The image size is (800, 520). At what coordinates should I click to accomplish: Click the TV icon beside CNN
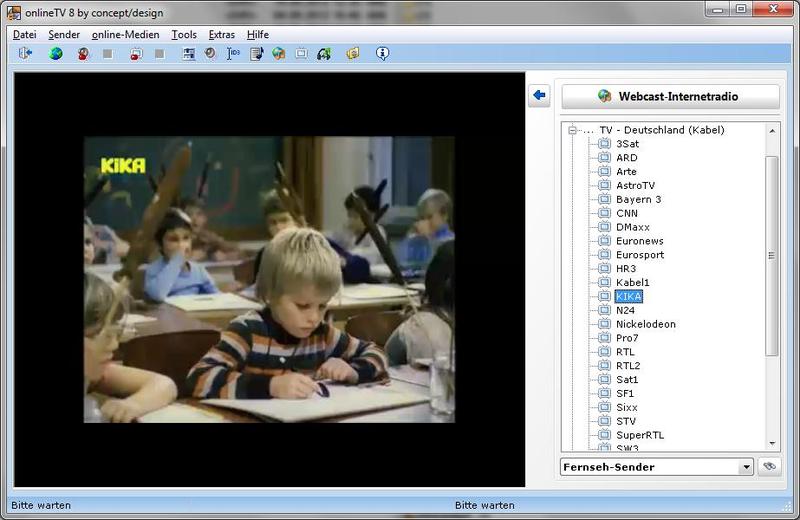604,213
